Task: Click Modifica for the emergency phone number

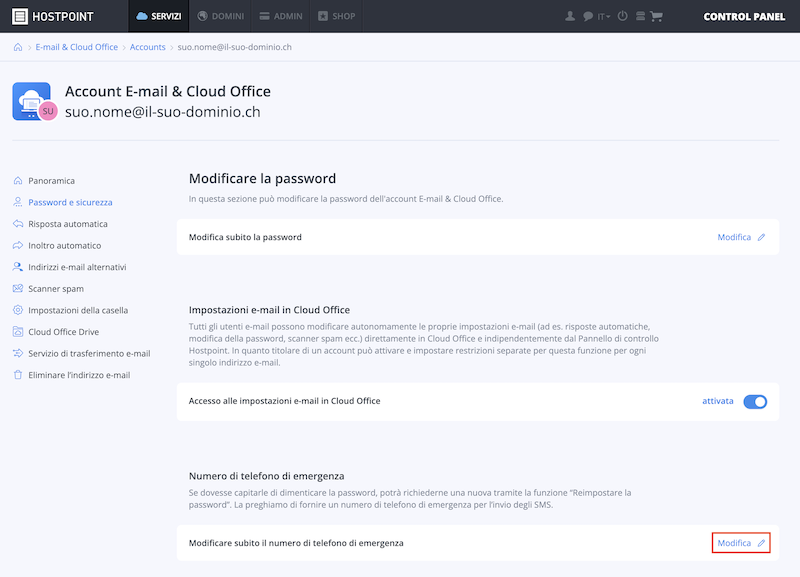Action: click(x=741, y=543)
